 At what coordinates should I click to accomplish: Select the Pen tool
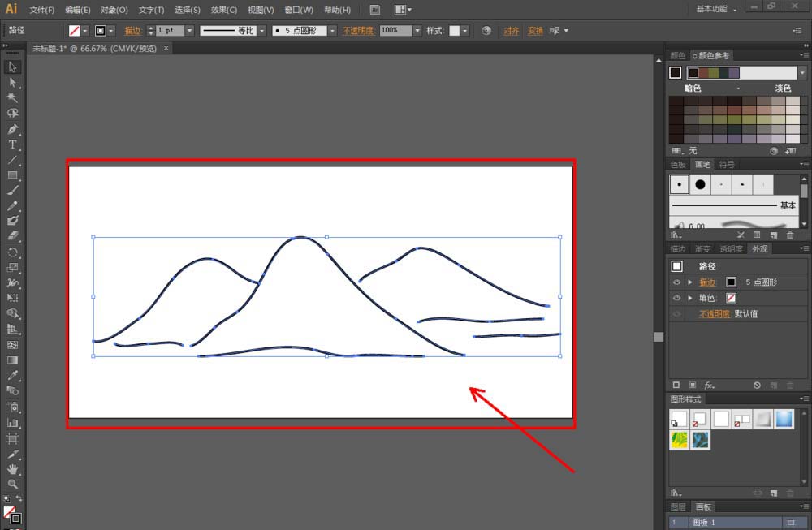pyautogui.click(x=12, y=129)
